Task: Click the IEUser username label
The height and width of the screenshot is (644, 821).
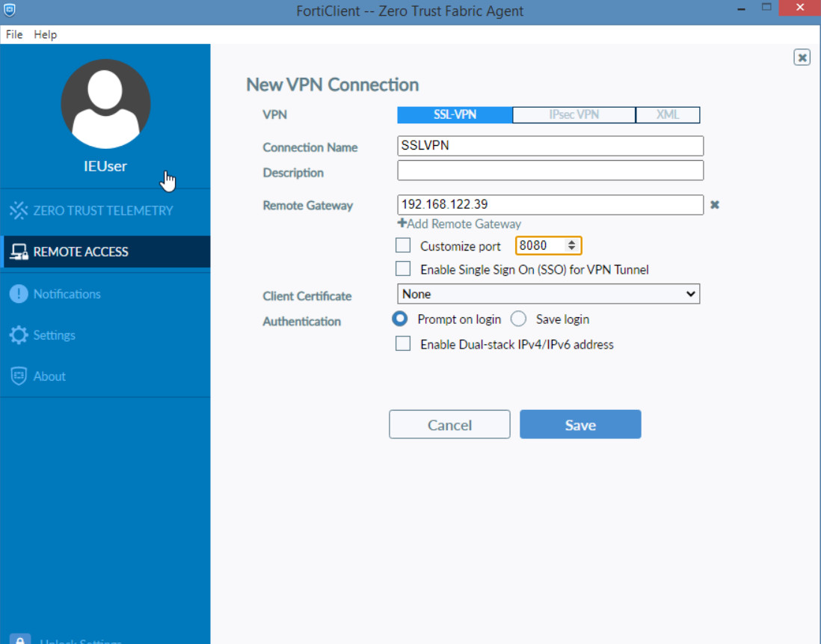Action: tap(105, 166)
